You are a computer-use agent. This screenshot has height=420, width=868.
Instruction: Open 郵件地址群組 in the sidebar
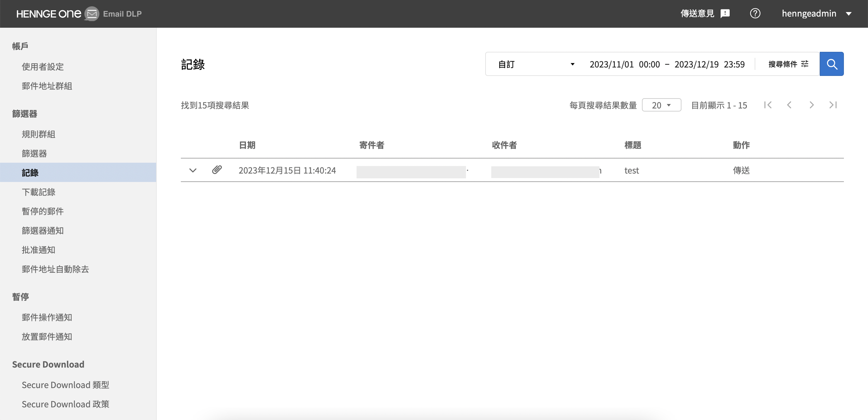coord(47,86)
